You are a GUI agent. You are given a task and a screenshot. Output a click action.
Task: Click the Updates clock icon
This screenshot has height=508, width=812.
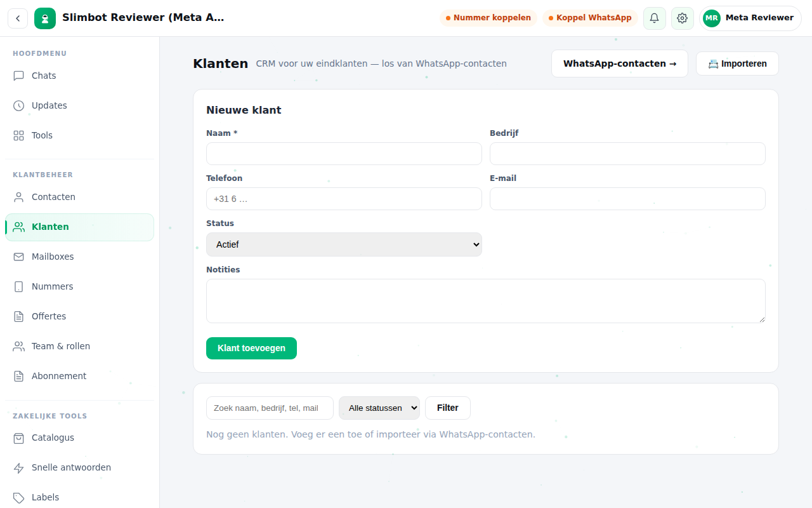pyautogui.click(x=19, y=105)
